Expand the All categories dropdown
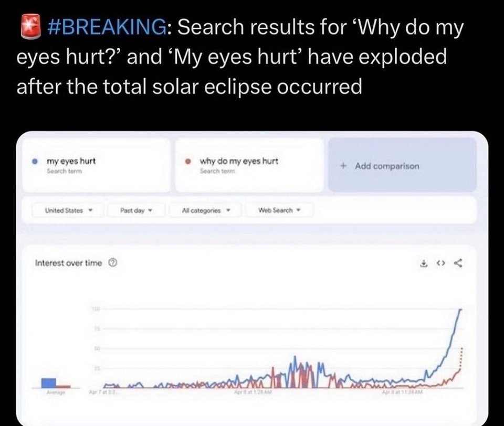 205,210
